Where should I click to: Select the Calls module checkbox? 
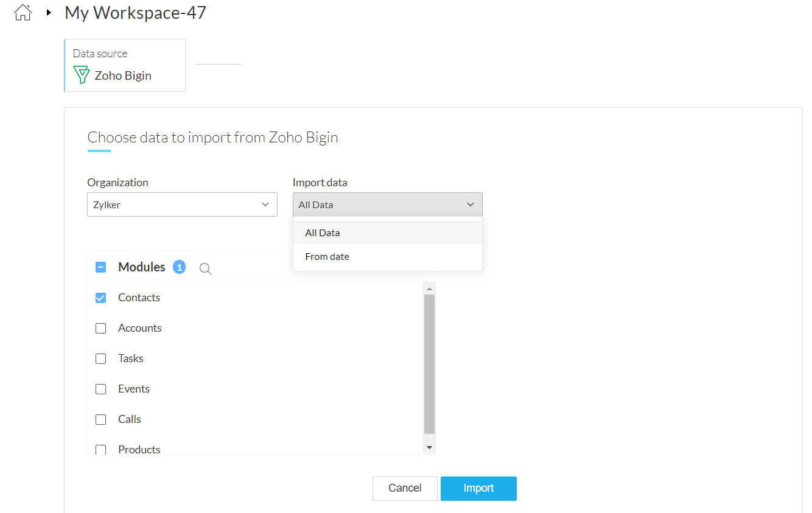coord(101,419)
